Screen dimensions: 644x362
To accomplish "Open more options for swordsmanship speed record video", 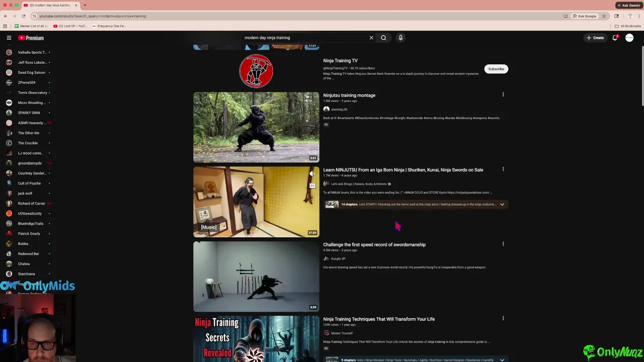I will point(503,244).
